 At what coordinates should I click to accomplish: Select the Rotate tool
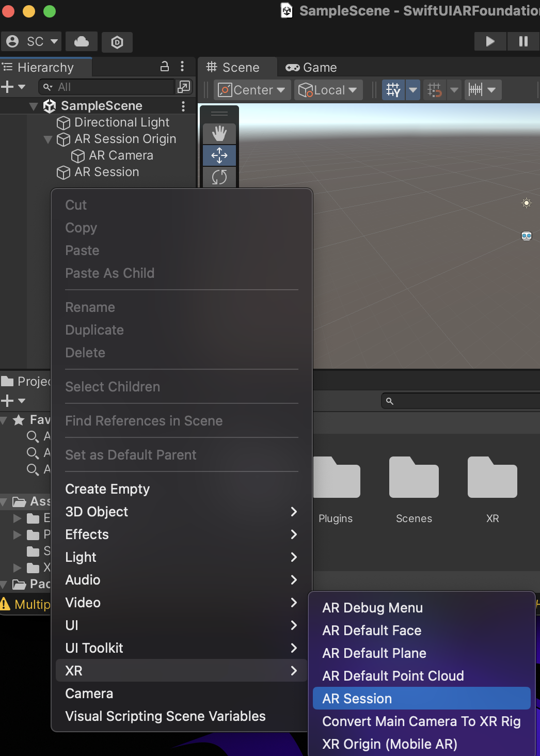click(219, 177)
